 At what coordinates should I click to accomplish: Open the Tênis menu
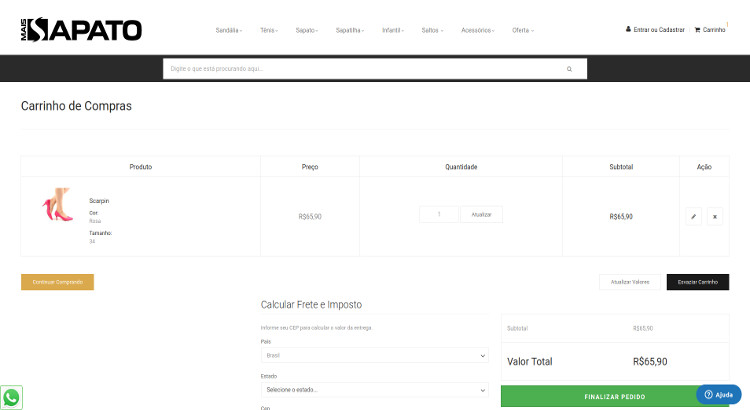(x=269, y=30)
